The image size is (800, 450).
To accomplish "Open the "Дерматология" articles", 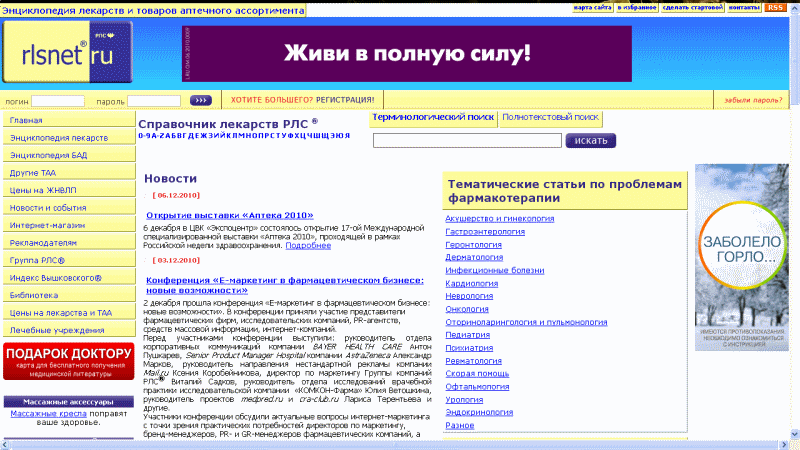I will pos(474,257).
